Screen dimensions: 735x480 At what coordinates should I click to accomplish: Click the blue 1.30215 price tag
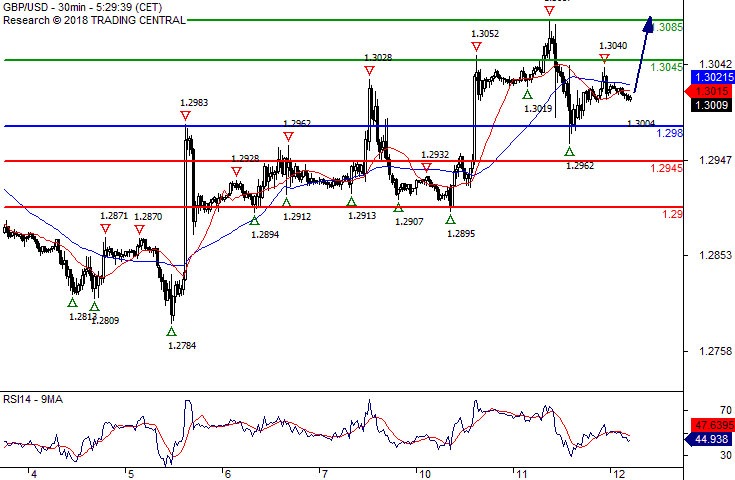pyautogui.click(x=713, y=77)
